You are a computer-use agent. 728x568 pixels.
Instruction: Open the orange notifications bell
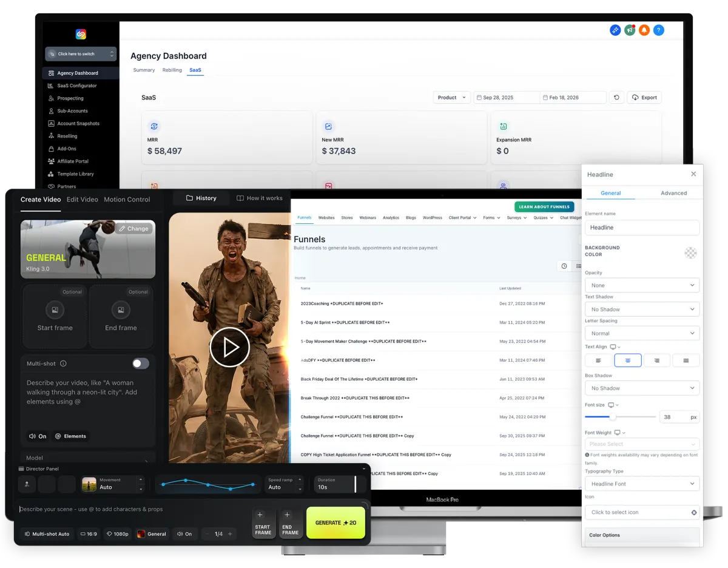point(644,30)
